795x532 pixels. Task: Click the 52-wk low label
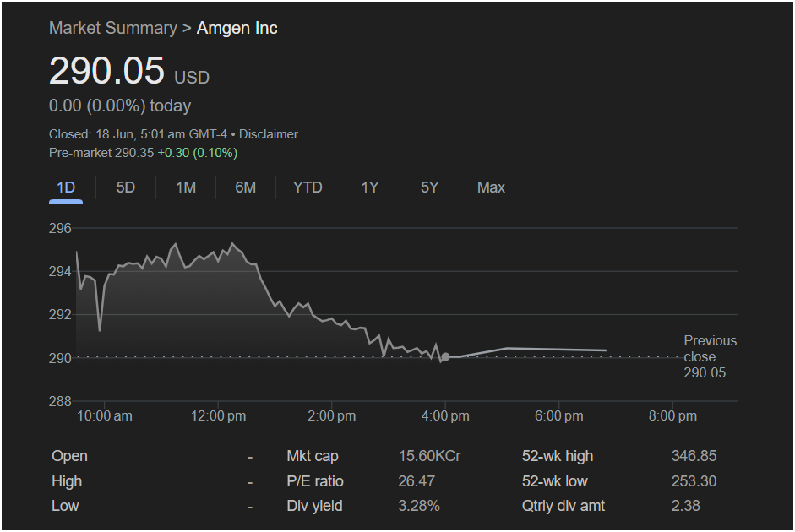pyautogui.click(x=555, y=481)
